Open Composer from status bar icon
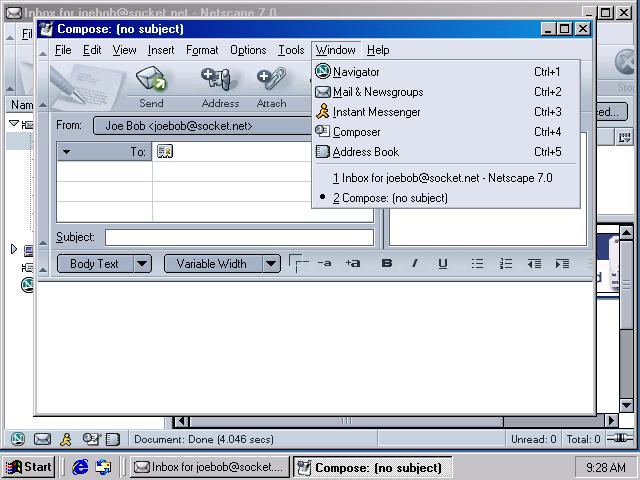Image resolution: width=640 pixels, height=480 pixels. pos(91,439)
